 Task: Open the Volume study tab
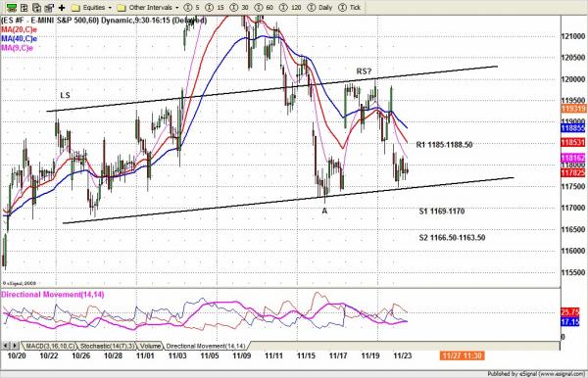(x=150, y=346)
